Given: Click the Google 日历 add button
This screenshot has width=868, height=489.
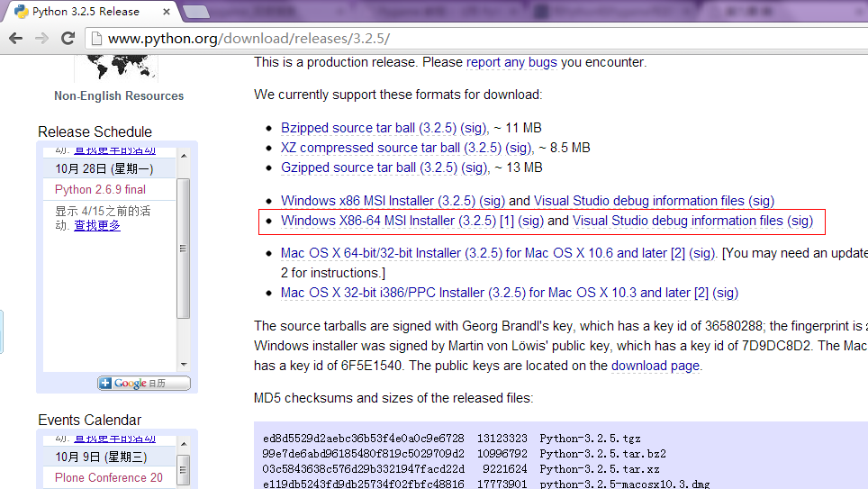Looking at the screenshot, I should pyautogui.click(x=144, y=384).
